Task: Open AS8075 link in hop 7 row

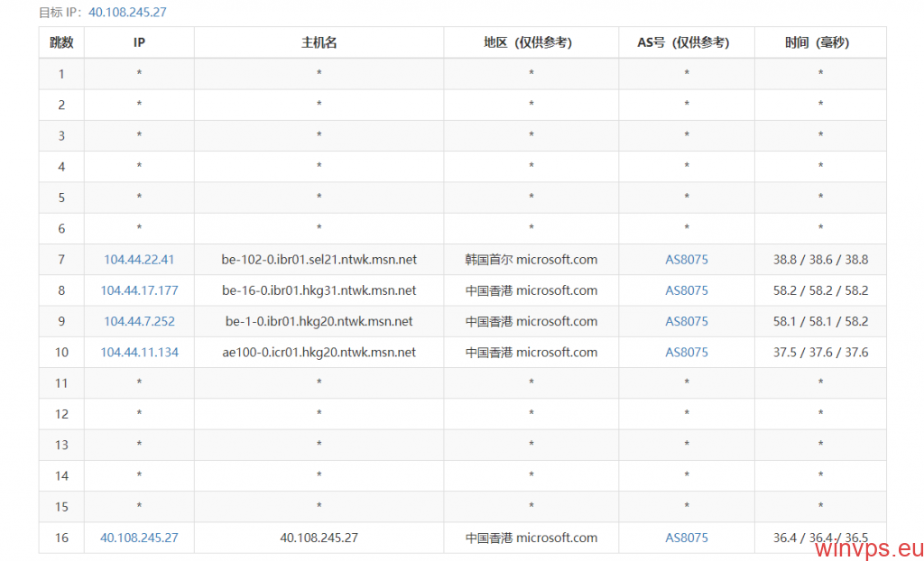Action: pos(687,260)
